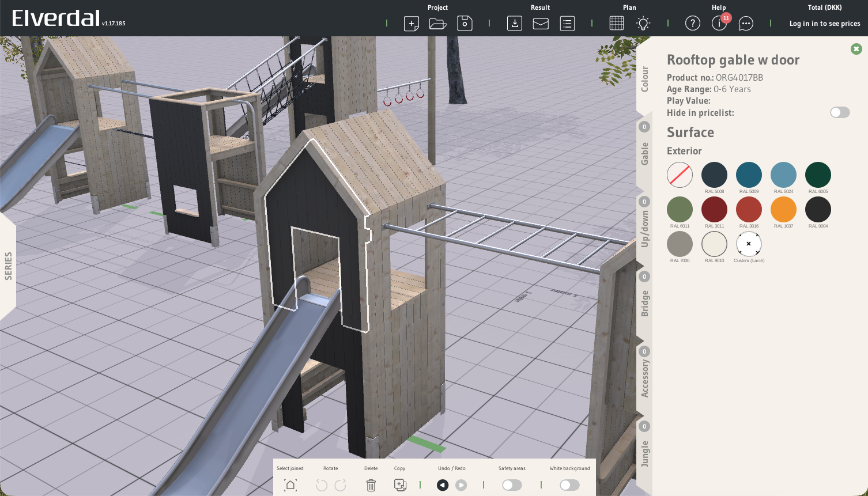Click Log in to see prices
Screen dimensions: 868x496
pos(824,24)
